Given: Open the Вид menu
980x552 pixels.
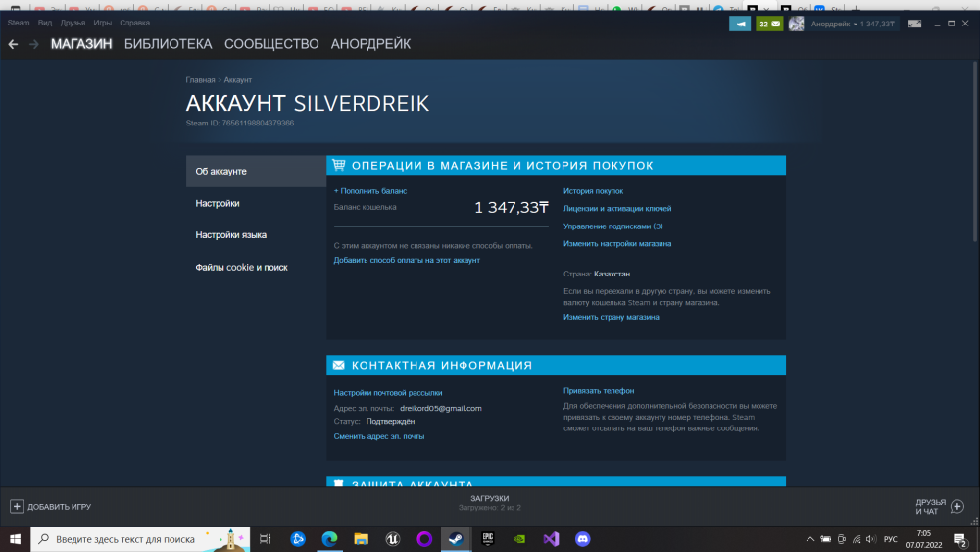Looking at the screenshot, I should coord(45,22).
